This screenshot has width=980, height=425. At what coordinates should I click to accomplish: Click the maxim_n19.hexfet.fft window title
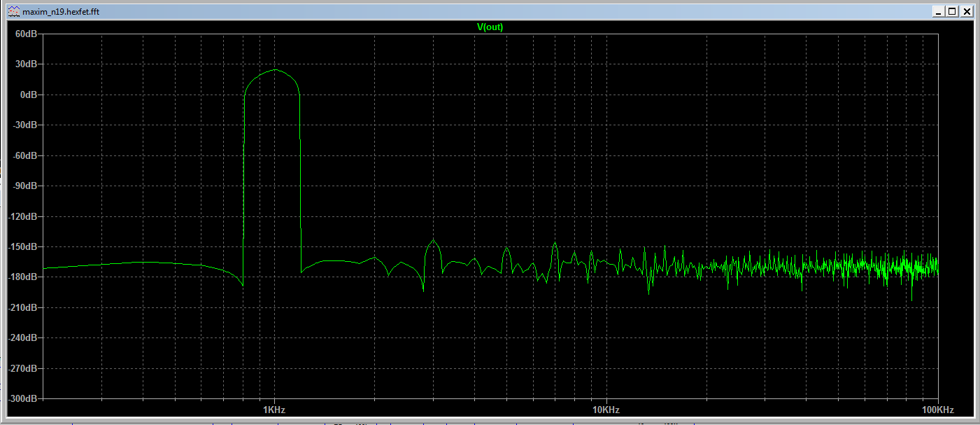point(61,13)
